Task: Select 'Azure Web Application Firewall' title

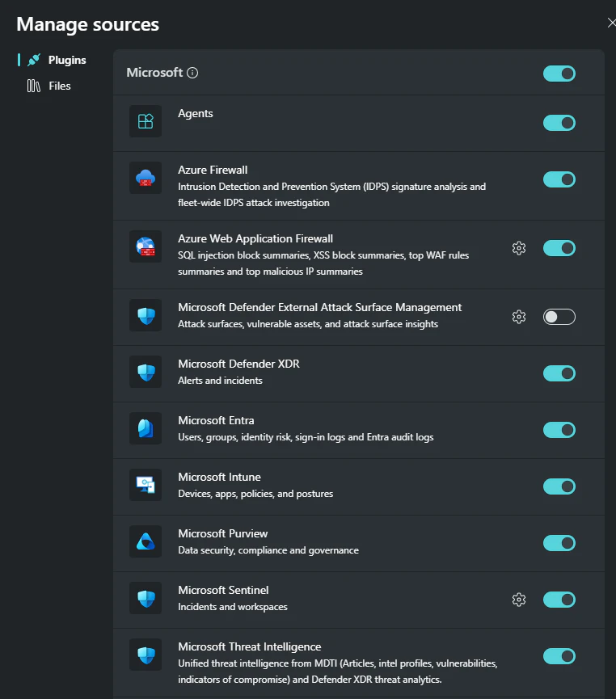Action: 255,238
